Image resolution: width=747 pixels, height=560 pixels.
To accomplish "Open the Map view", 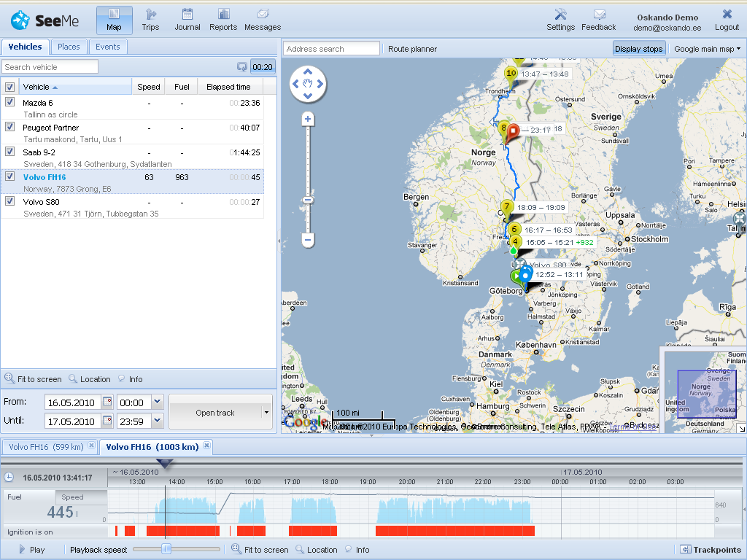I will [x=114, y=20].
